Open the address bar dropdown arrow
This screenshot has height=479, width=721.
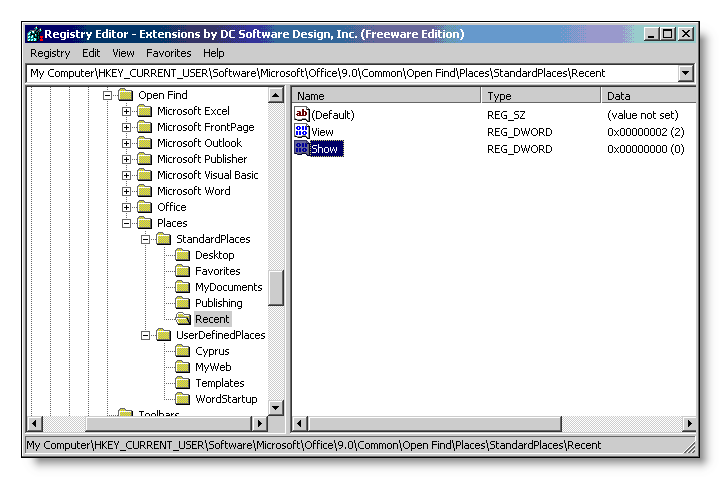pyautogui.click(x=685, y=73)
